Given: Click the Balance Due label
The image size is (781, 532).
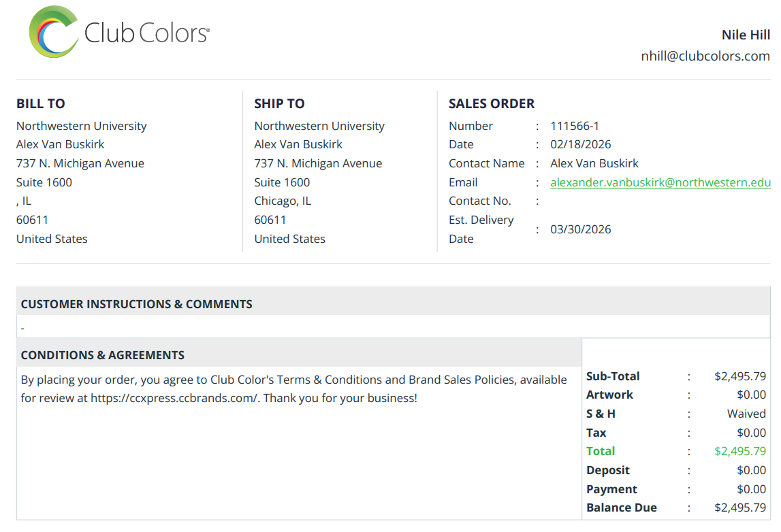Looking at the screenshot, I should tap(622, 508).
